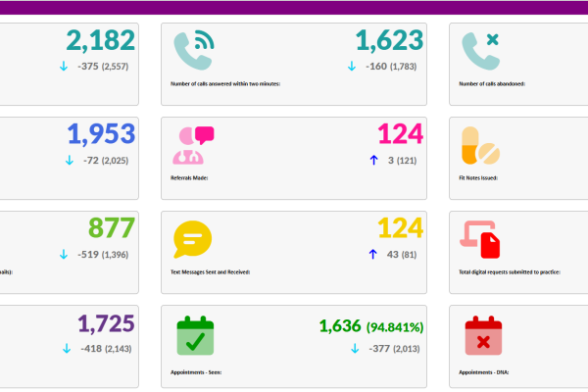Click the purple header bar
588x392 pixels.
click(294, 8)
